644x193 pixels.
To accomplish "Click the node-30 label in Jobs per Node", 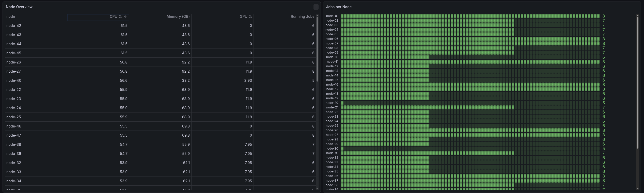I will pos(332,149).
